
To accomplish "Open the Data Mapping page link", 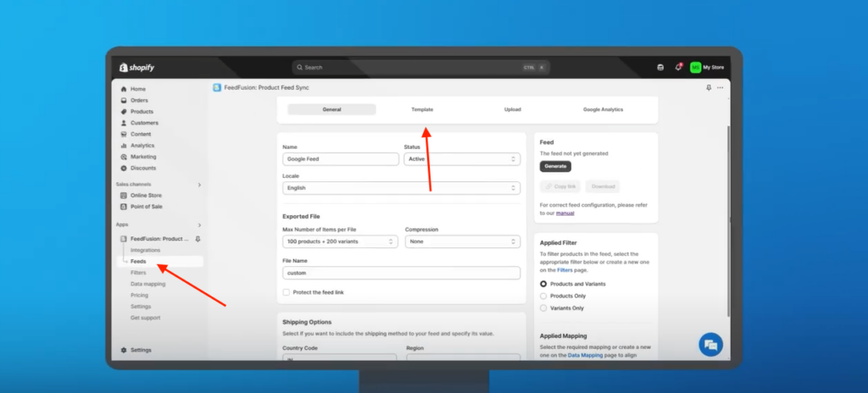I will [x=585, y=356].
